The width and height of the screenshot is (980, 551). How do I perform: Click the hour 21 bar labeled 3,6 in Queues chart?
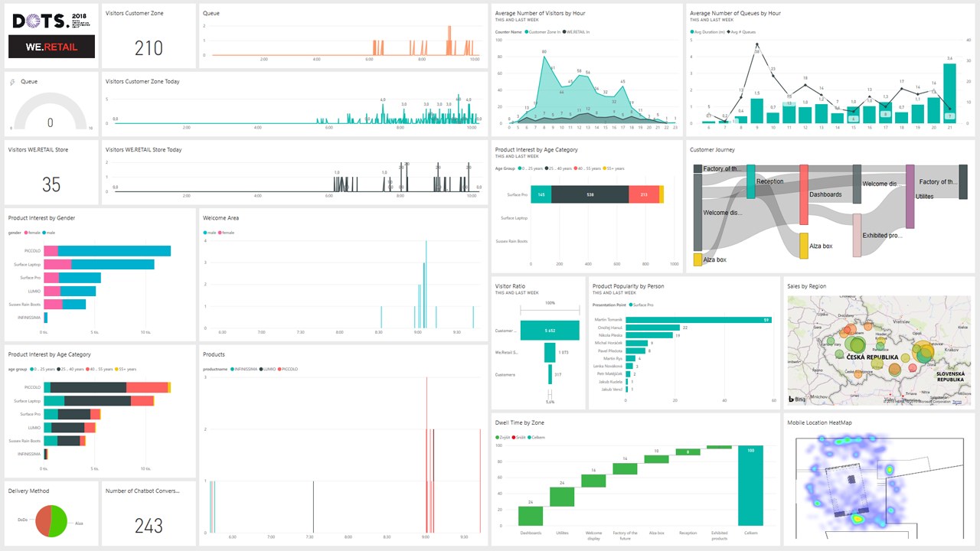coord(949,93)
